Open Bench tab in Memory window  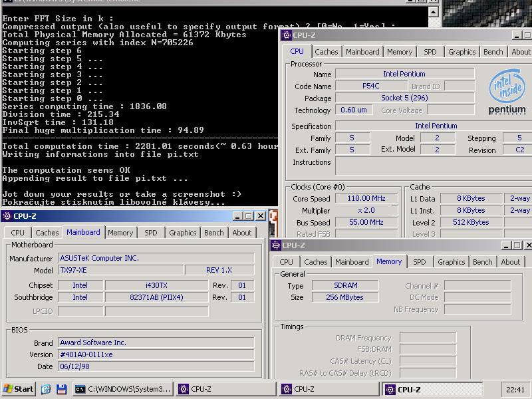point(483,262)
